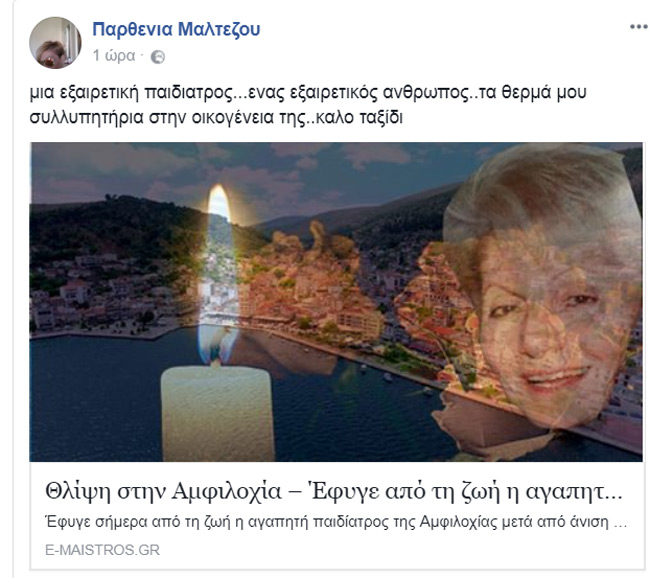Click the woman's portrait in article image
Image resolution: width=650 pixels, height=578 pixels.
click(543, 286)
